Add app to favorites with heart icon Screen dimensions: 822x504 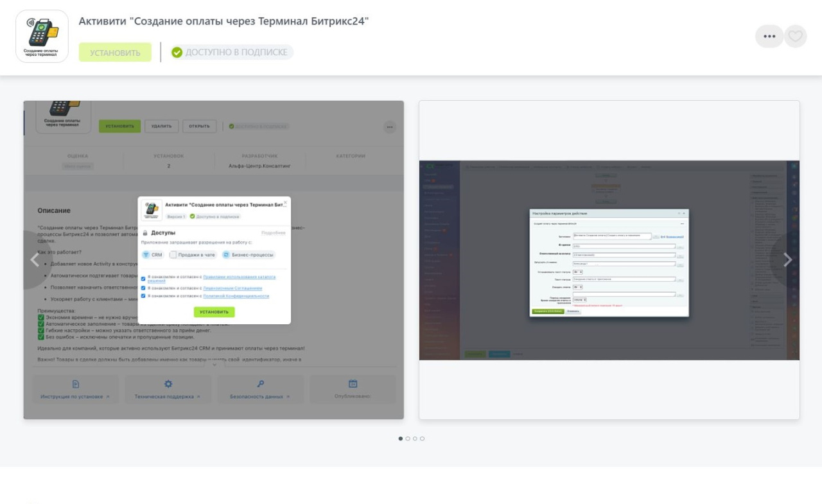coord(795,36)
